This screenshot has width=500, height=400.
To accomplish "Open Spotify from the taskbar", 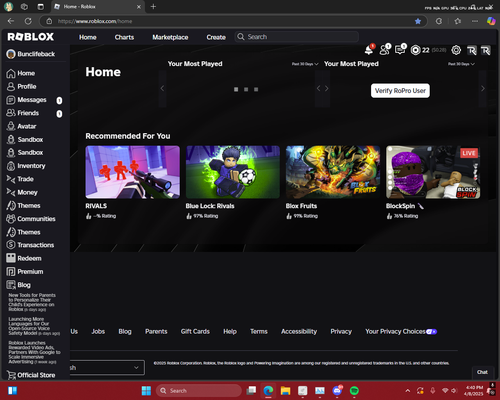I will (x=354, y=391).
